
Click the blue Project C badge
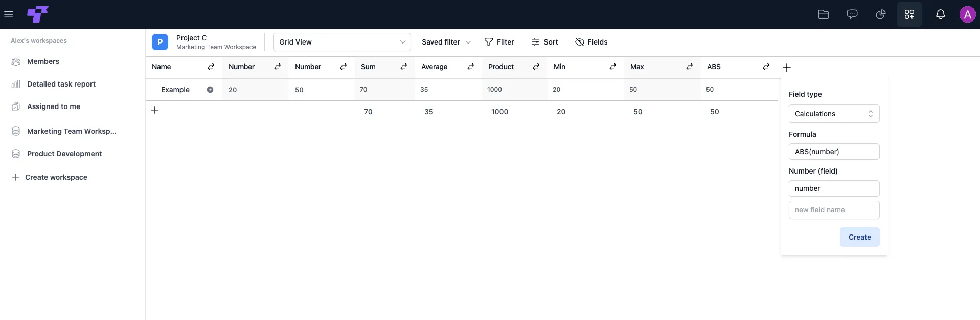point(160,42)
